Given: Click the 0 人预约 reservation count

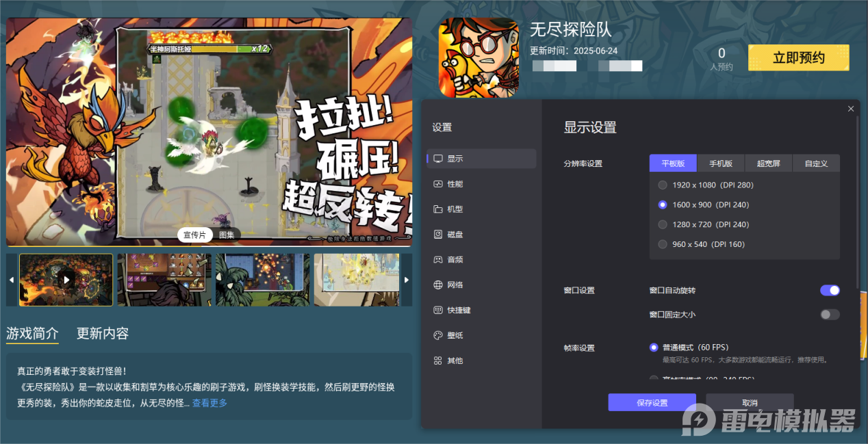Looking at the screenshot, I should (x=722, y=58).
